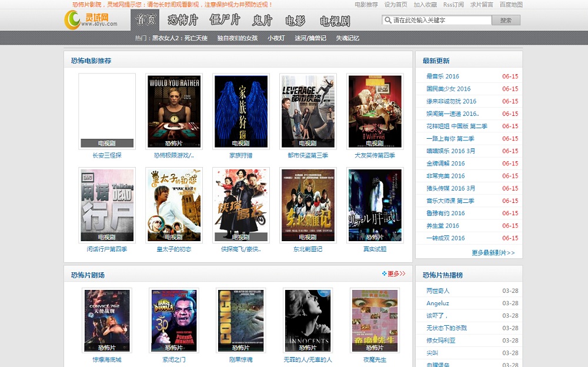Open the 闲话行尸 Talking Dead poster
The image size is (588, 367).
point(107,205)
